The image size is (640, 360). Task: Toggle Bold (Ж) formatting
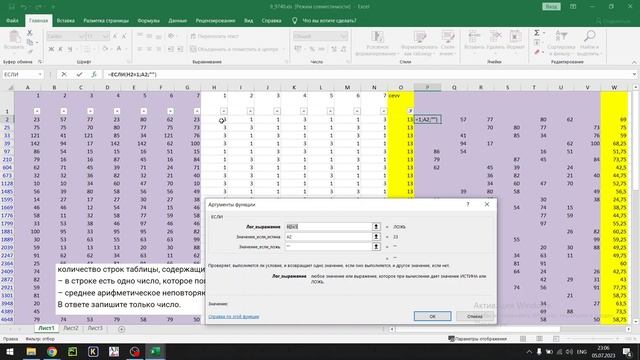click(x=51, y=49)
